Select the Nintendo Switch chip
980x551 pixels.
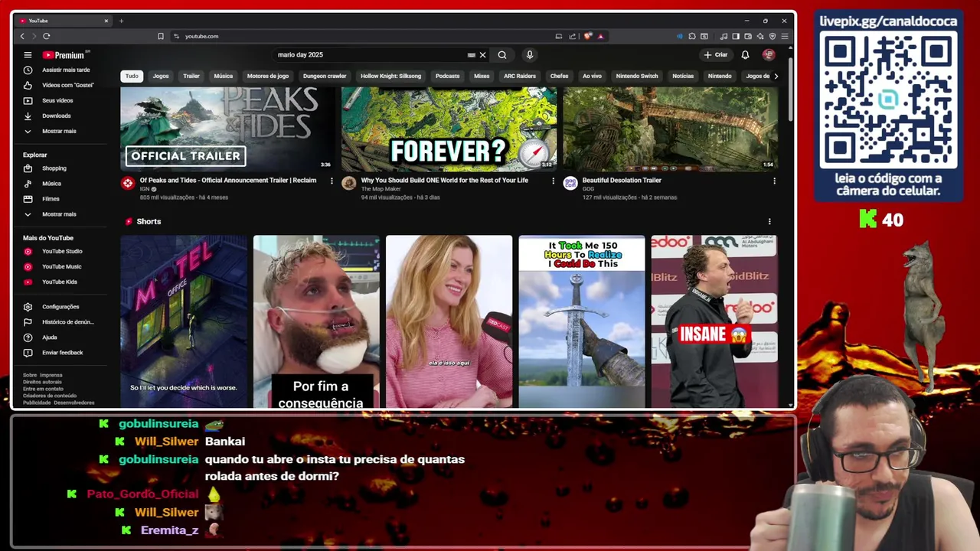(x=637, y=76)
